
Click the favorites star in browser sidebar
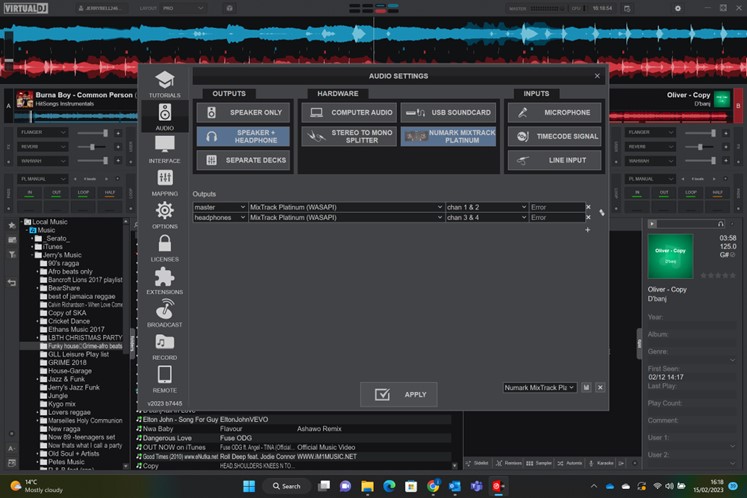pos(12,225)
